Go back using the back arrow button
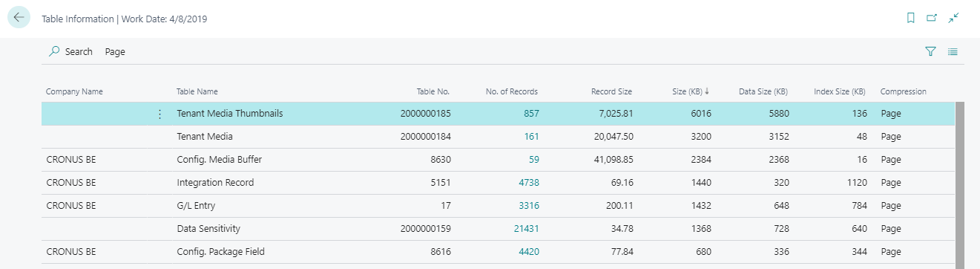Viewport: 980px width, 269px height. (19, 18)
